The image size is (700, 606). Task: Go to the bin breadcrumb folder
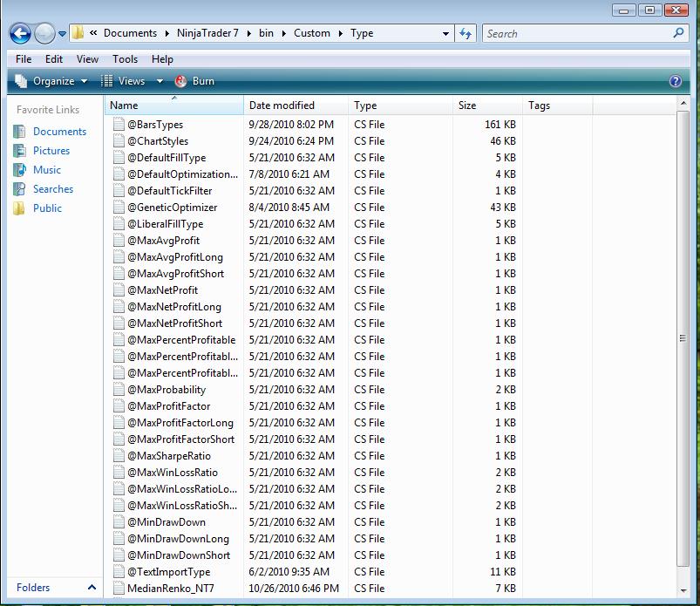(266, 33)
